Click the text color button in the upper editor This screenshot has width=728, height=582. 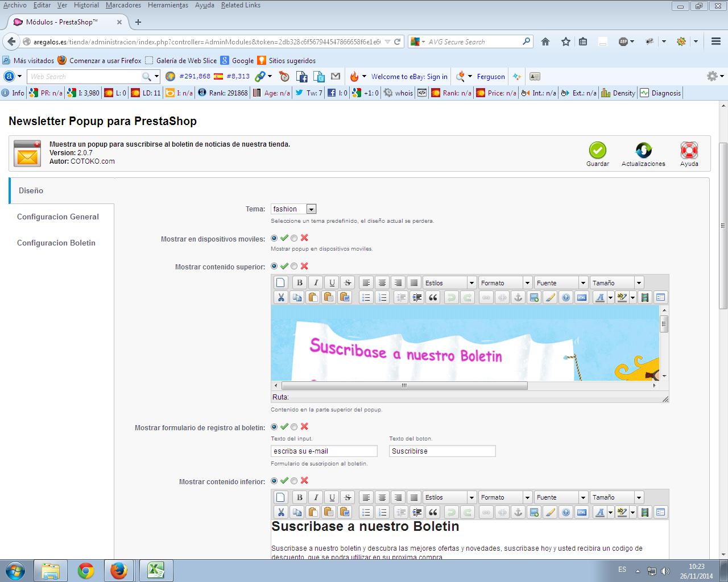(599, 297)
